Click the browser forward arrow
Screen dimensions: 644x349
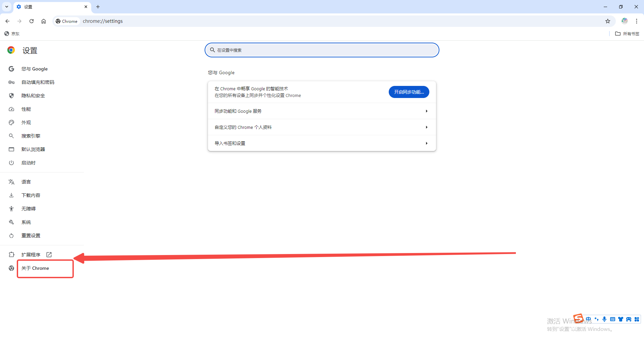19,21
